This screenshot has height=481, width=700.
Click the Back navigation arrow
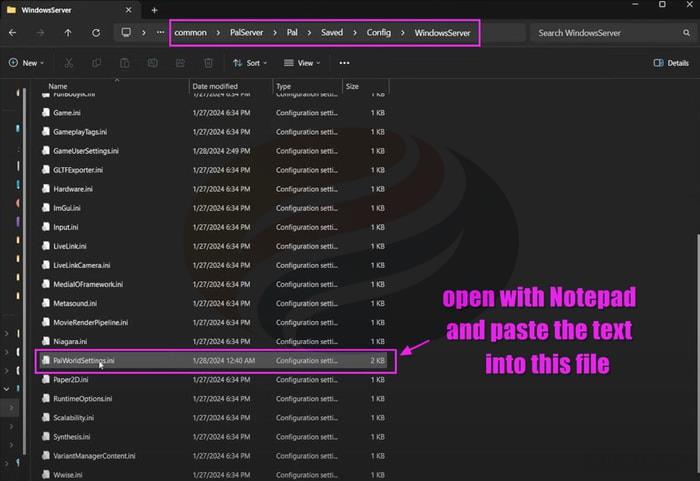12,32
